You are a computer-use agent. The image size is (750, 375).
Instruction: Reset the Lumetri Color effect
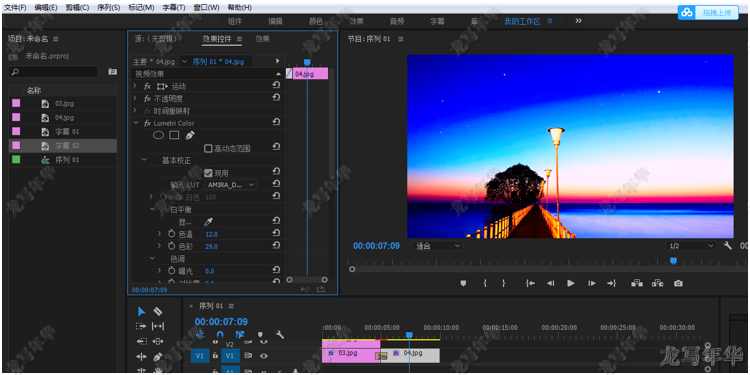pos(276,122)
